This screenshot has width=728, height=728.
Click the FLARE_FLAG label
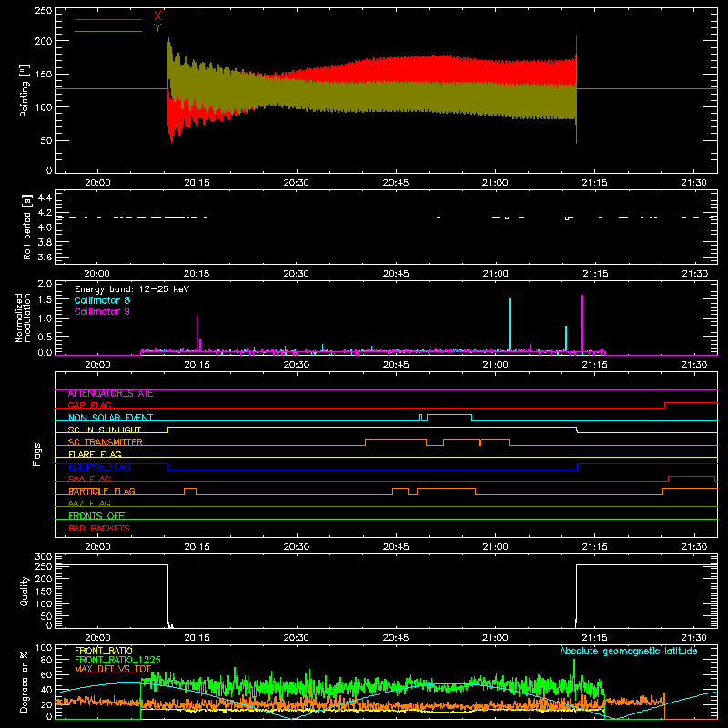click(x=95, y=454)
